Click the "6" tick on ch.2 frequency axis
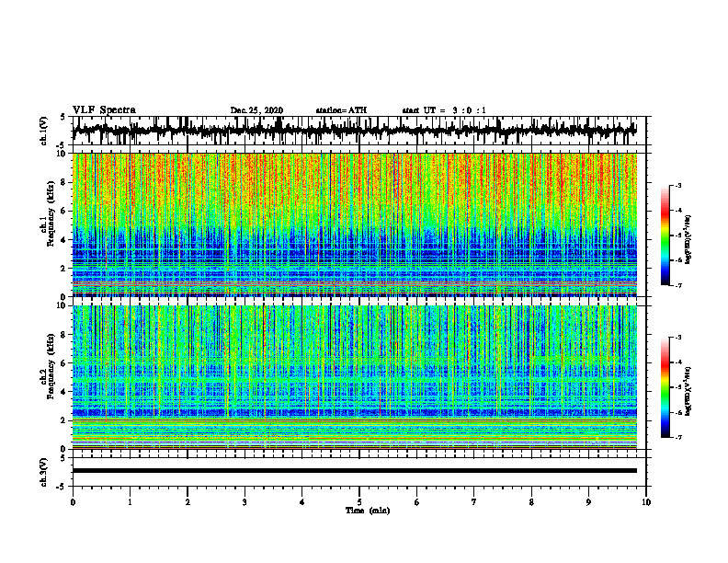Screen dimensions: 728x563 click(x=64, y=363)
